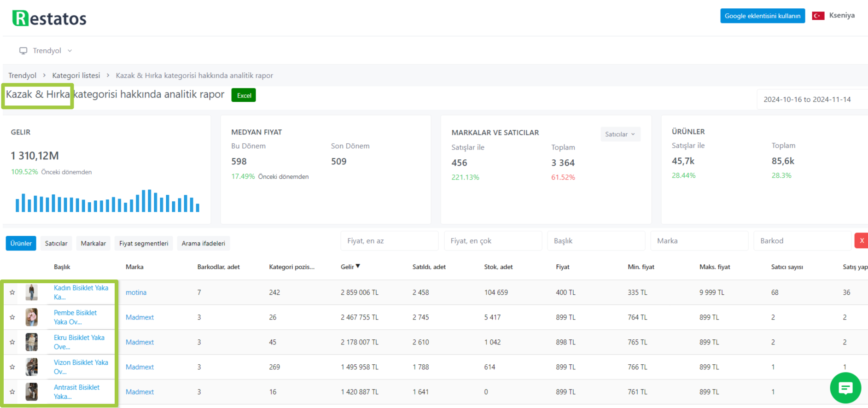Image resolution: width=868 pixels, height=408 pixels.
Task: Click the Başlık filter input field
Action: point(596,241)
